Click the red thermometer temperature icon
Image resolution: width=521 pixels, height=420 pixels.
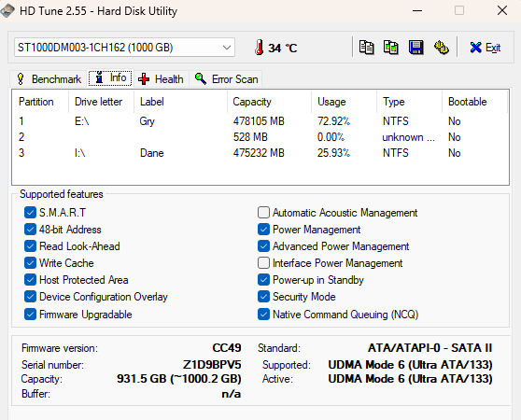point(260,48)
